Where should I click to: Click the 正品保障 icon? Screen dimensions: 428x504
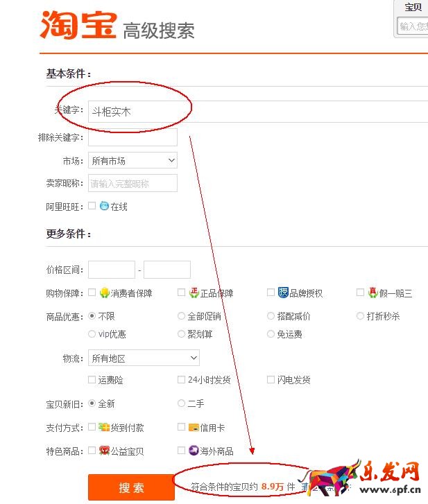[x=194, y=293]
